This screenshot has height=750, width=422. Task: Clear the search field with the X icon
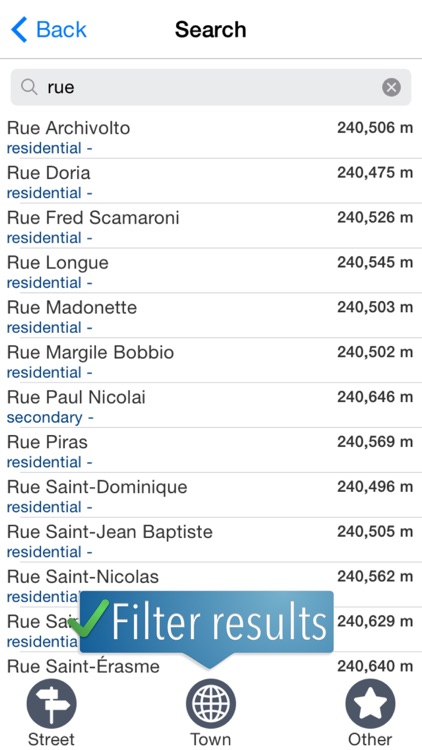click(x=391, y=88)
